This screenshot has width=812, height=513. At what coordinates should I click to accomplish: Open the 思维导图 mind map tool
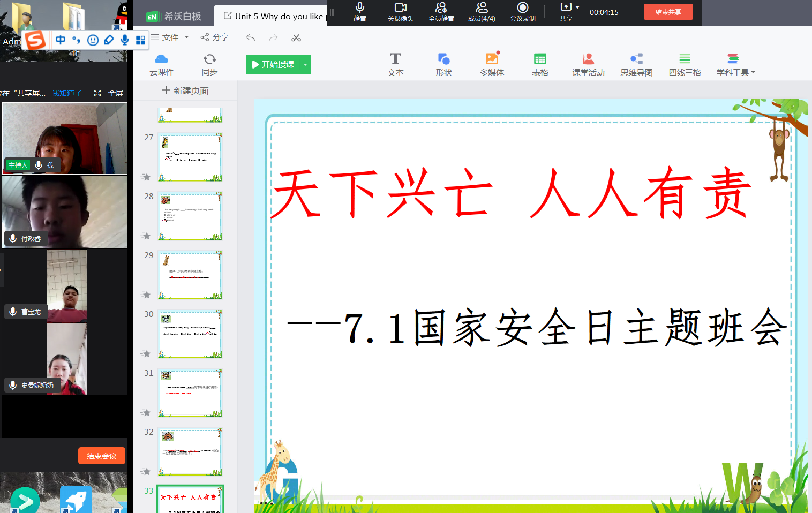(x=636, y=64)
